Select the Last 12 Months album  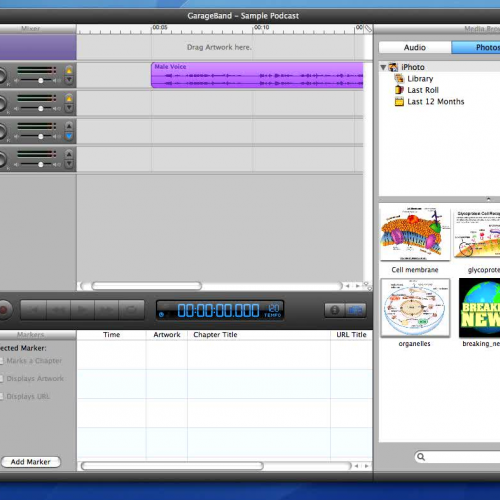tap(435, 101)
